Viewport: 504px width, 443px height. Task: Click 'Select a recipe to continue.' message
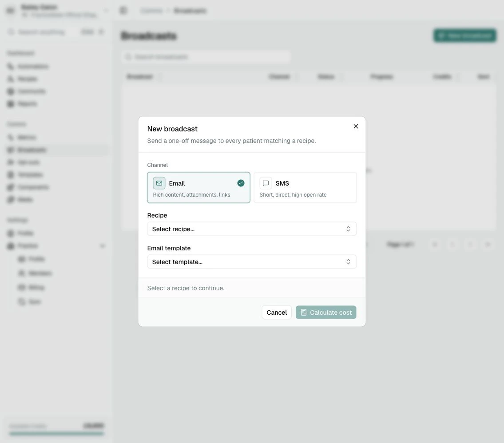(x=186, y=288)
